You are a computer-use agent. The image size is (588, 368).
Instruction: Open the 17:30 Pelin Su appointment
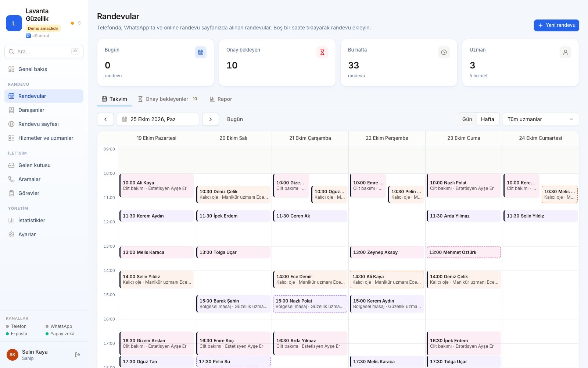pos(233,361)
